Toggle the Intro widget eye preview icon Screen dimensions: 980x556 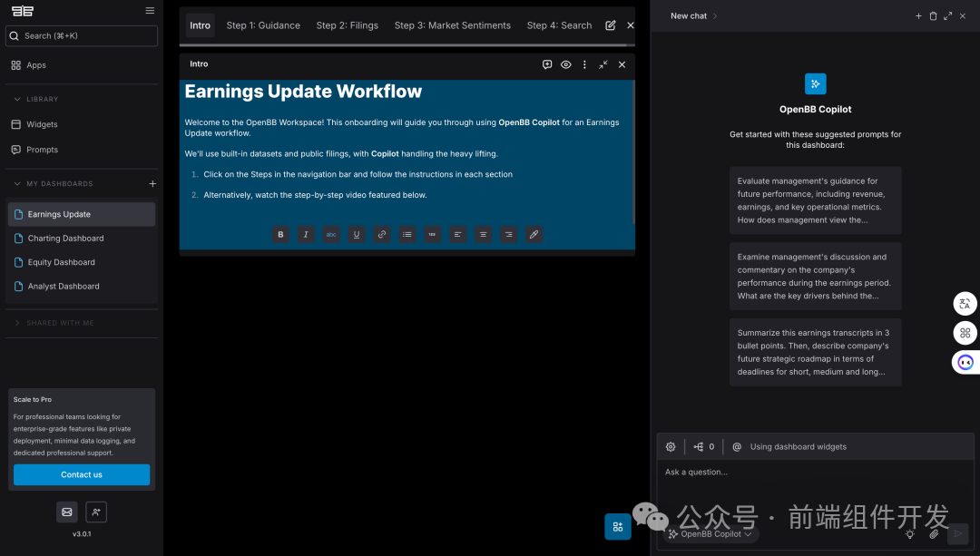565,64
